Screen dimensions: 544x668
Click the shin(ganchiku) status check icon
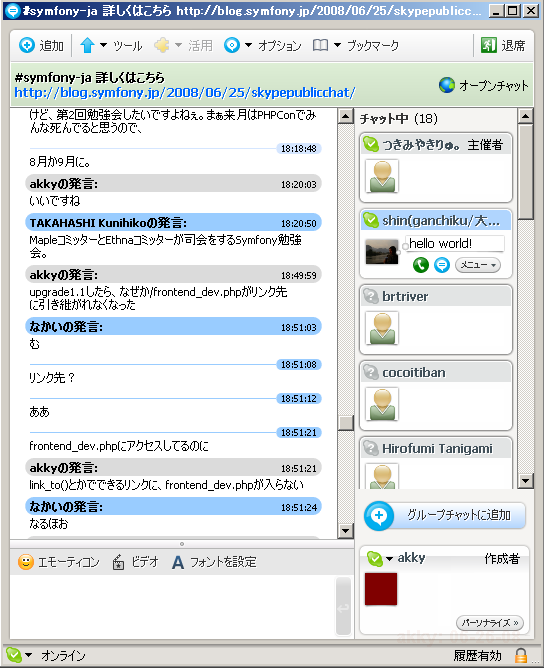371,220
